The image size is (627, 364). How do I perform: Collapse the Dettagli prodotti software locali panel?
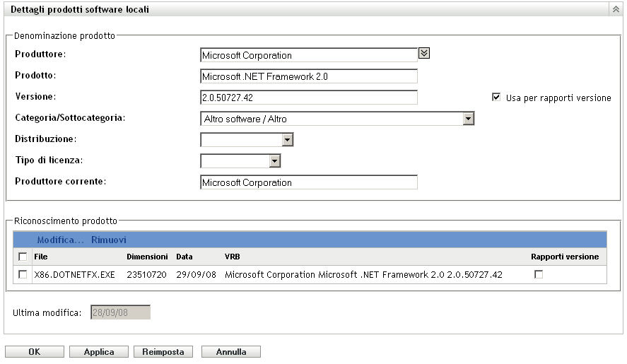614,10
